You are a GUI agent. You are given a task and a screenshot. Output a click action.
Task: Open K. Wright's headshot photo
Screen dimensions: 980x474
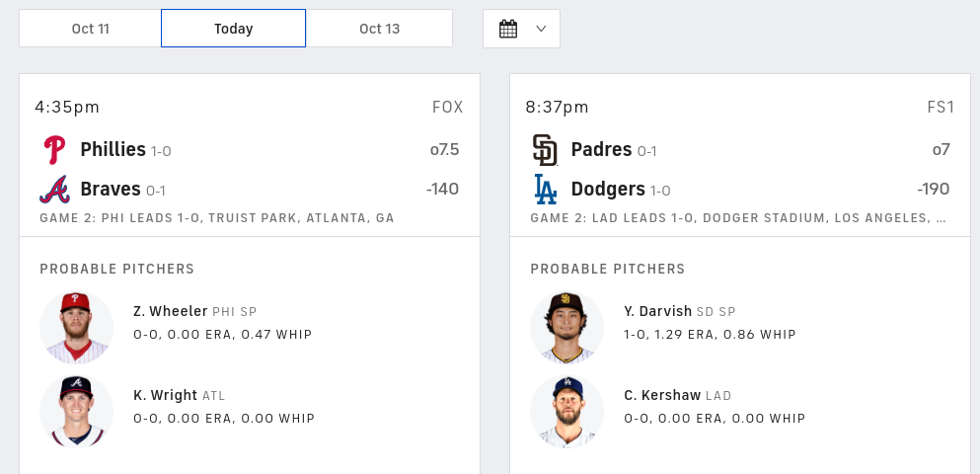click(76, 412)
